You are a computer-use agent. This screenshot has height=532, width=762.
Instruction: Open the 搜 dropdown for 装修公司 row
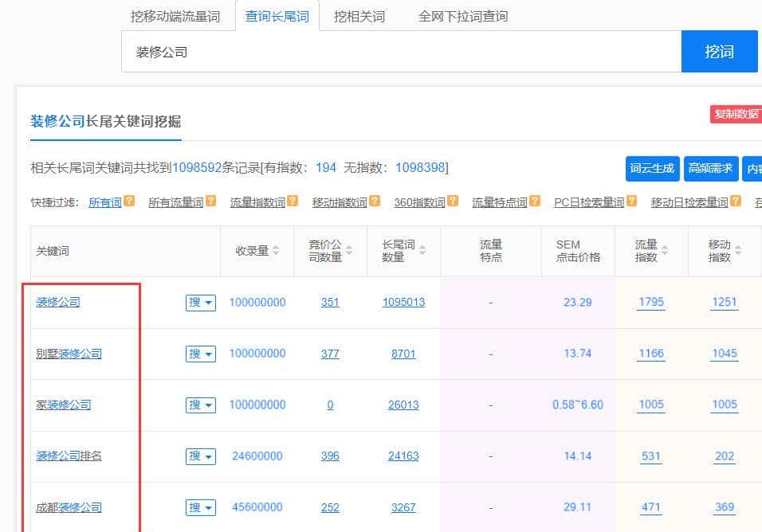coord(200,302)
